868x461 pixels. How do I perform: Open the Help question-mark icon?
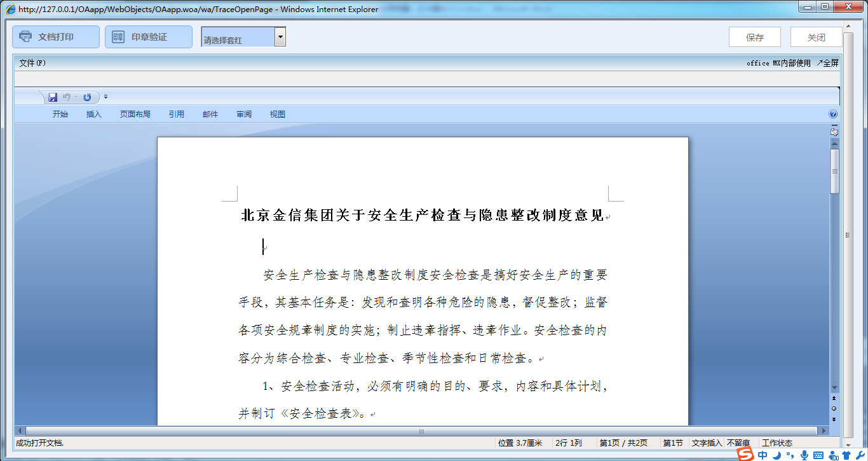click(x=832, y=114)
